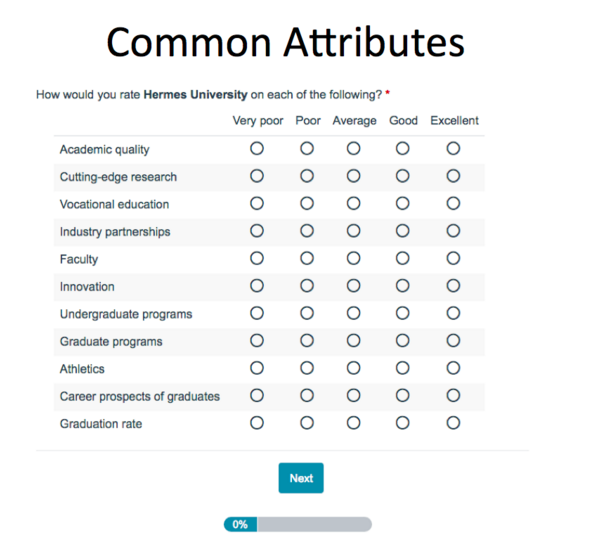Viewport: 601px width, 557px height.
Task: Click the Academic quality row label
Action: [x=105, y=150]
